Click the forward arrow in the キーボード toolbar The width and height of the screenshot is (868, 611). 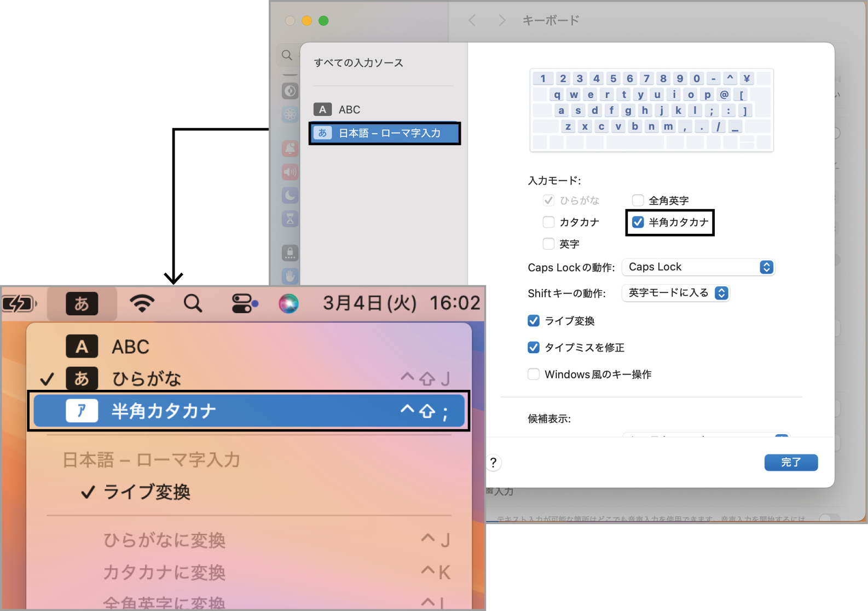tap(502, 21)
